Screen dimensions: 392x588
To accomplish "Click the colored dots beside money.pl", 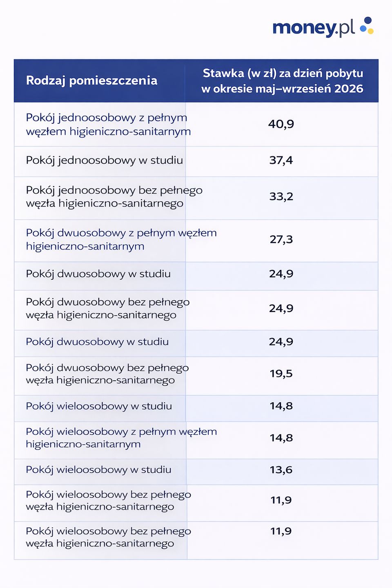I will (x=367, y=26).
